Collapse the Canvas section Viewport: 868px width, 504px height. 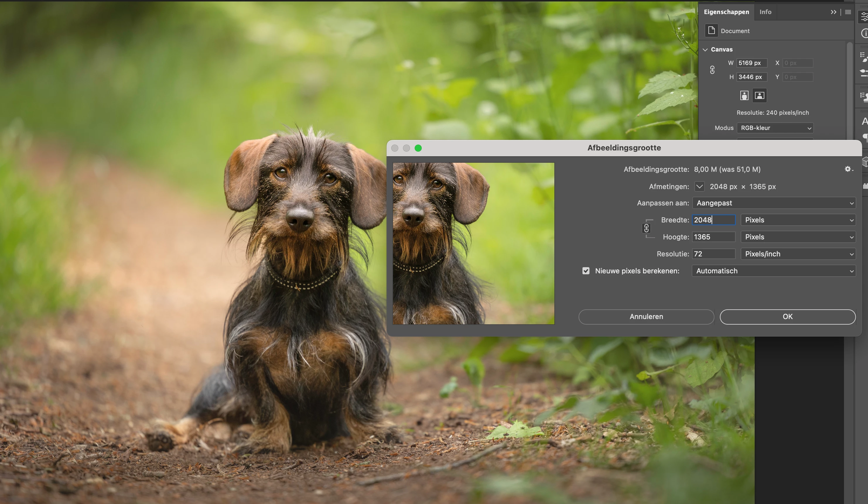[705, 49]
